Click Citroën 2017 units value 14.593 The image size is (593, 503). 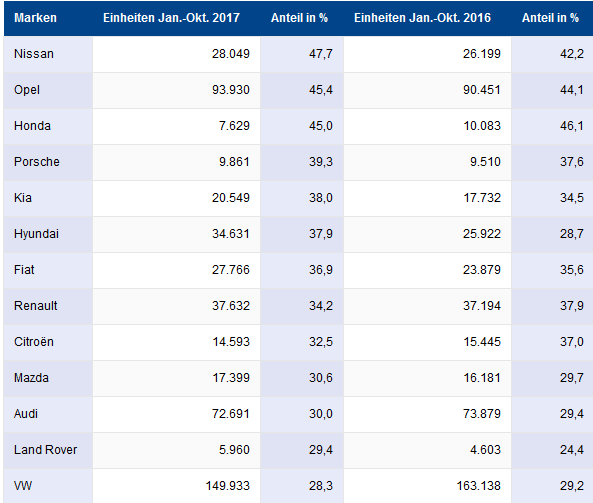[231, 342]
